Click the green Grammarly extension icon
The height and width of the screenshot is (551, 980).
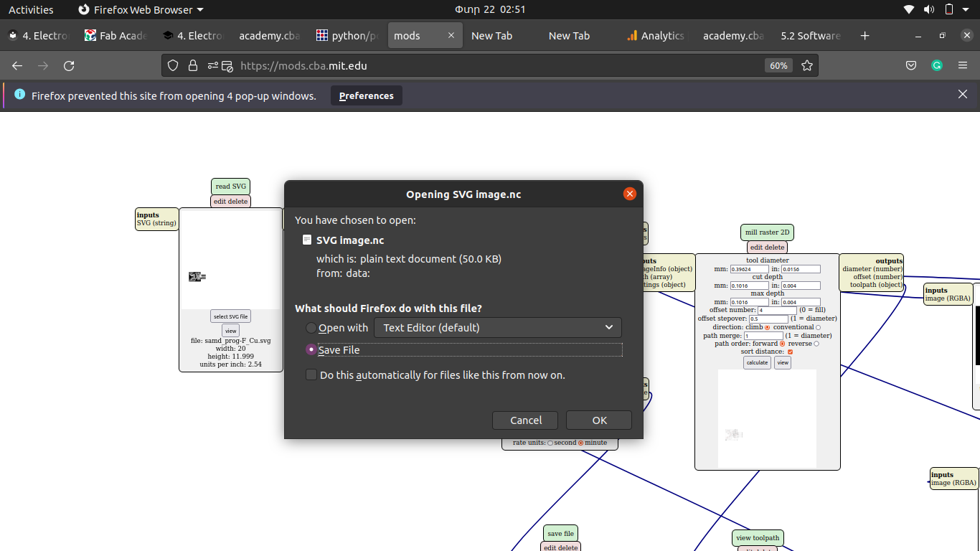(937, 65)
